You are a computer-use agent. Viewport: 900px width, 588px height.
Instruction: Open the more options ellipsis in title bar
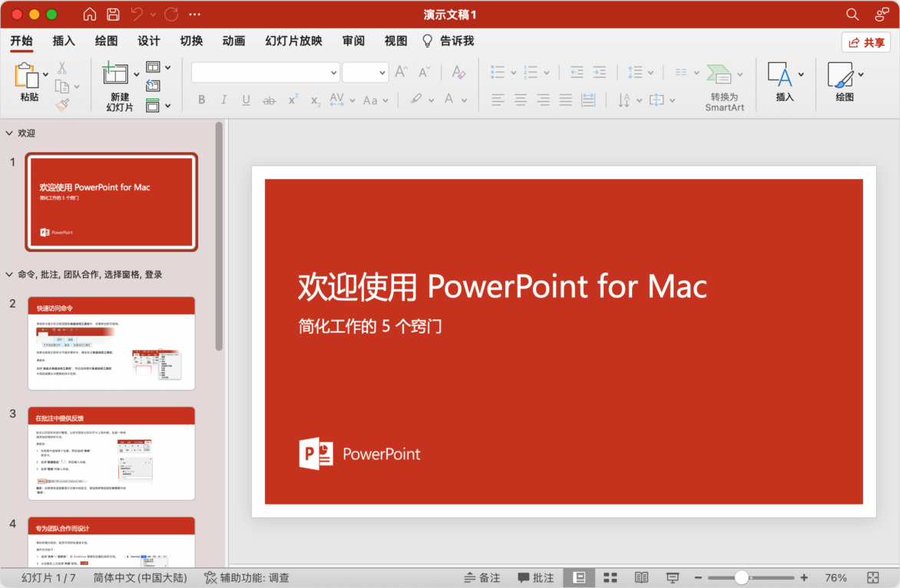(194, 15)
